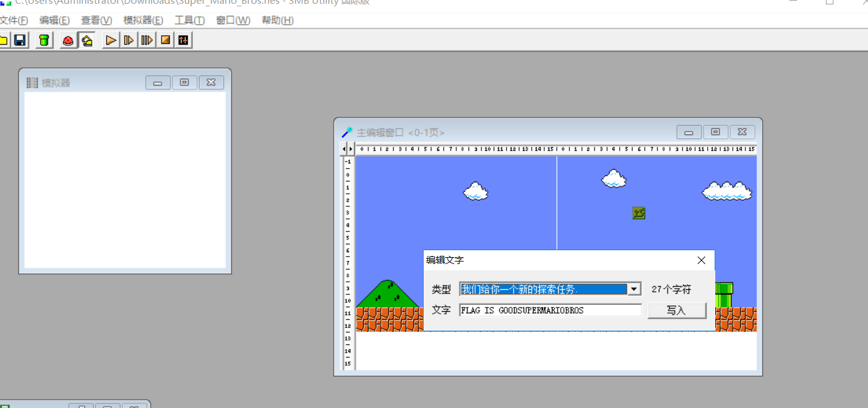Minimize the 主编辑窗口 window
868x408 pixels.
[689, 132]
